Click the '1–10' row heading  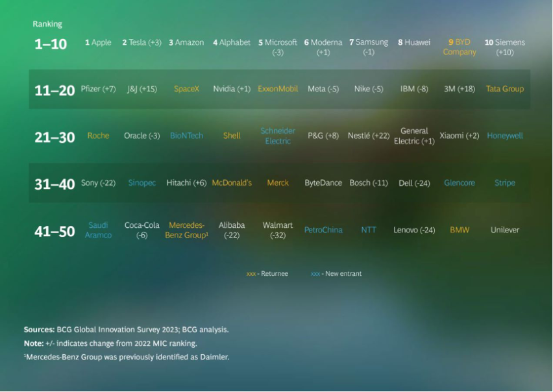[x=51, y=44]
